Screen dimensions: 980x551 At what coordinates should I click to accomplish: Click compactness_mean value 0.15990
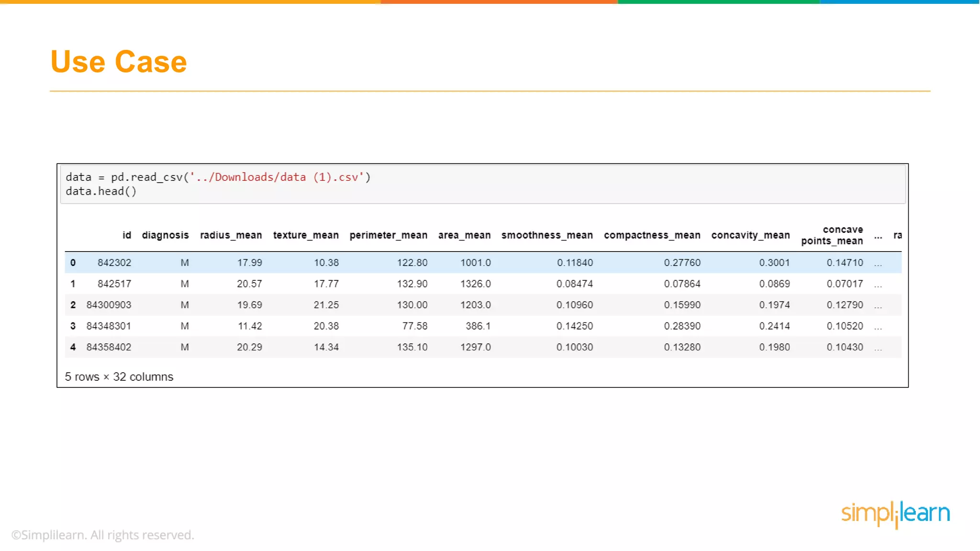pyautogui.click(x=682, y=305)
